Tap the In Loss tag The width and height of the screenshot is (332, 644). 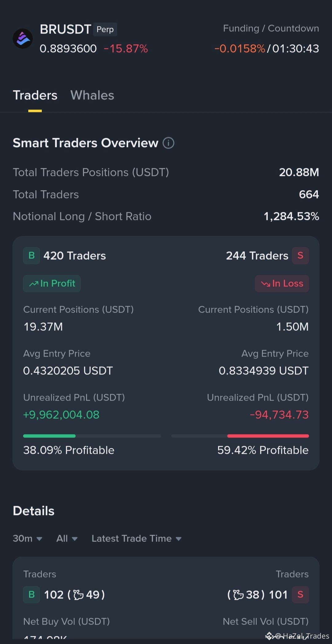(282, 283)
